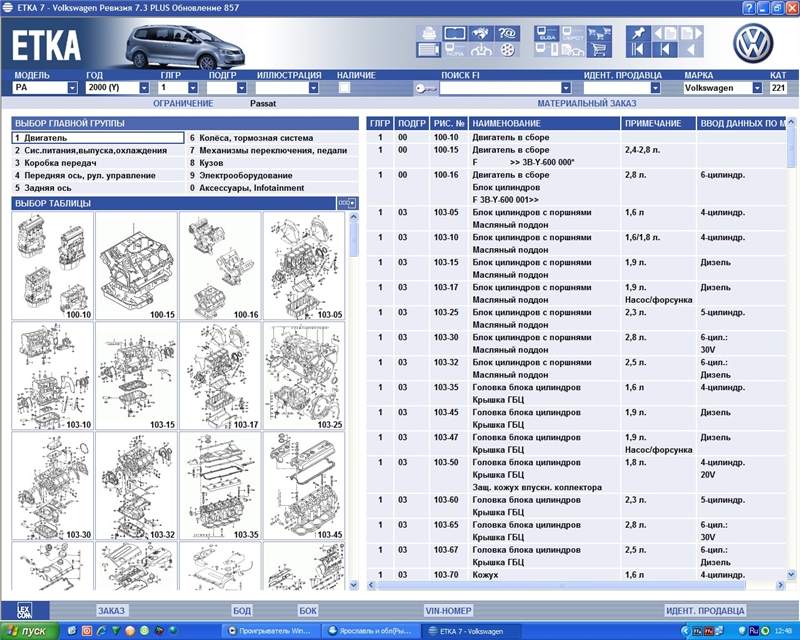The width and height of the screenshot is (800, 640).
Task: Click the Volkswagen logo
Action: tap(753, 43)
